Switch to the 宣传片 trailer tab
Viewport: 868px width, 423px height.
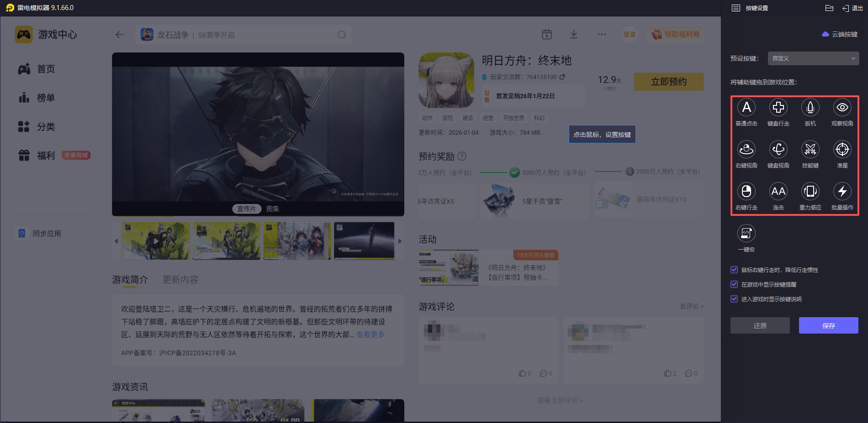[247, 209]
